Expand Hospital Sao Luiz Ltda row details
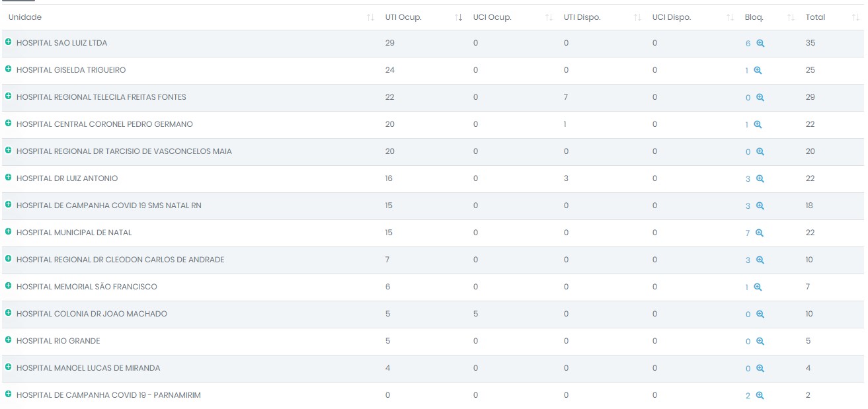 coord(9,42)
